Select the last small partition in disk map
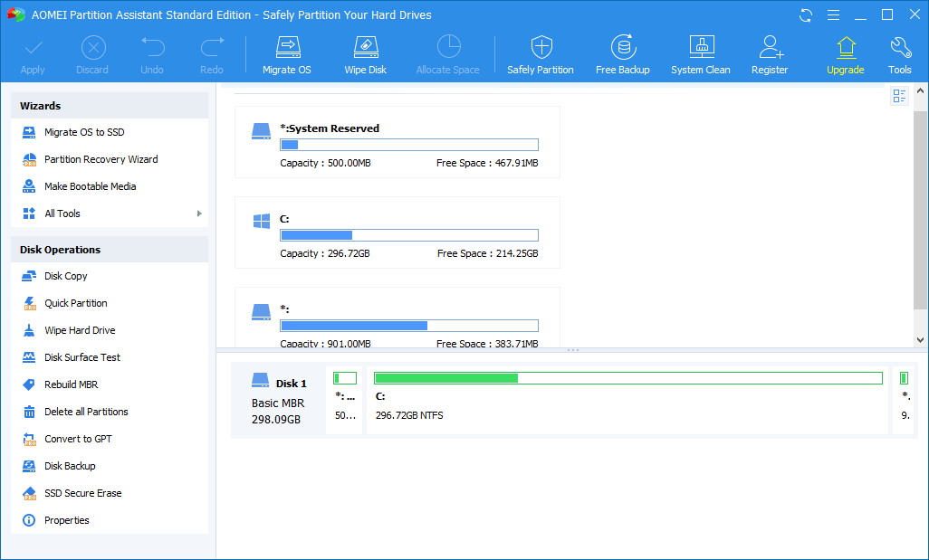 point(905,401)
